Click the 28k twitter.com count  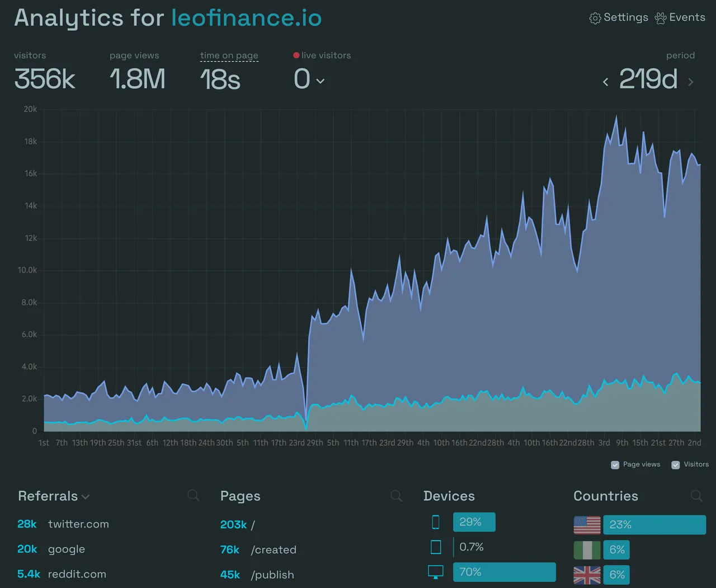27,524
